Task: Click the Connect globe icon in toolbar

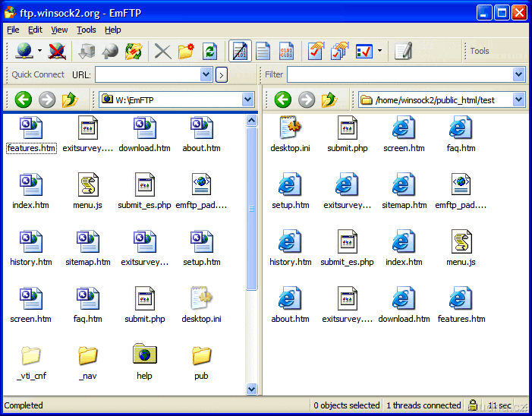Action: (x=24, y=51)
